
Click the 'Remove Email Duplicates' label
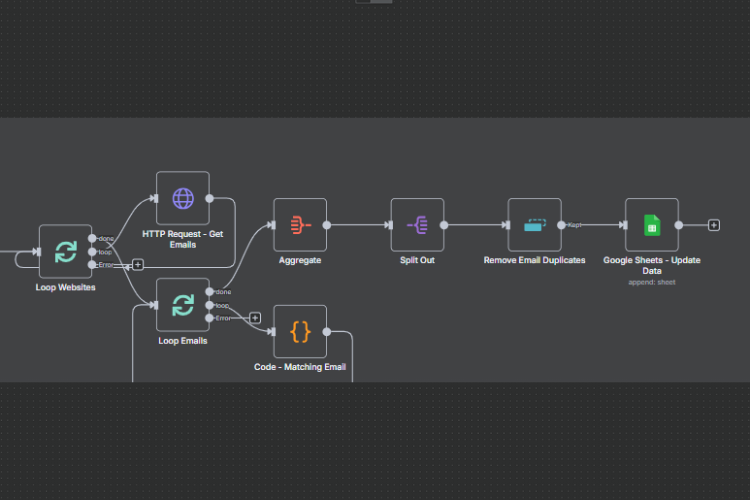(534, 260)
